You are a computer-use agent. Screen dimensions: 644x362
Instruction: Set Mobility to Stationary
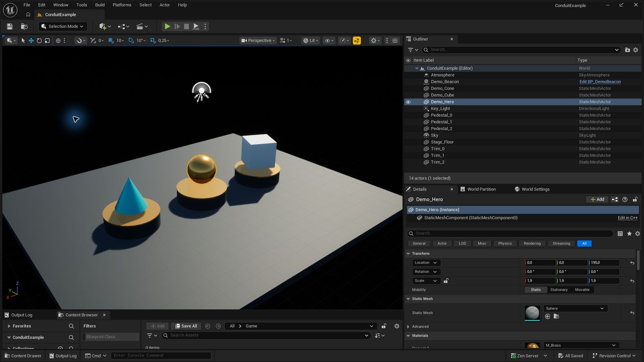558,290
